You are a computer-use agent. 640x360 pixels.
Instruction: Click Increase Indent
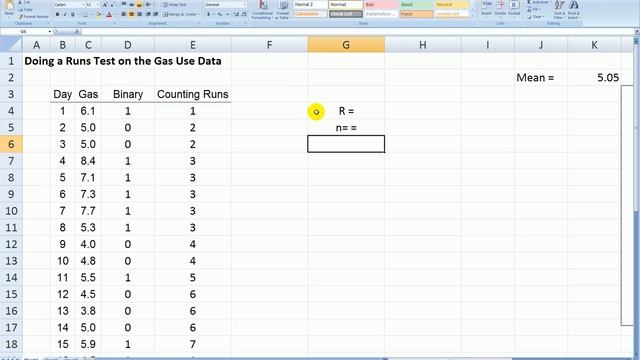[156, 14]
